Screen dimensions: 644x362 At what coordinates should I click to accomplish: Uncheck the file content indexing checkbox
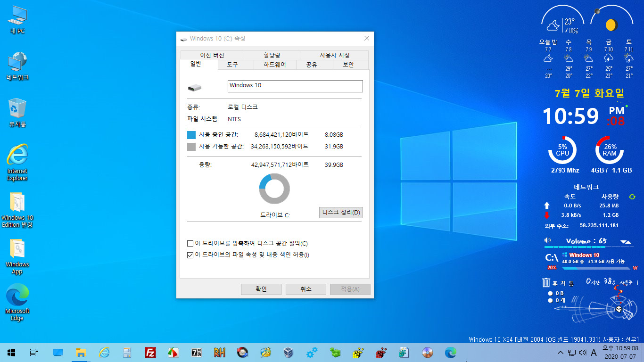[x=190, y=255]
